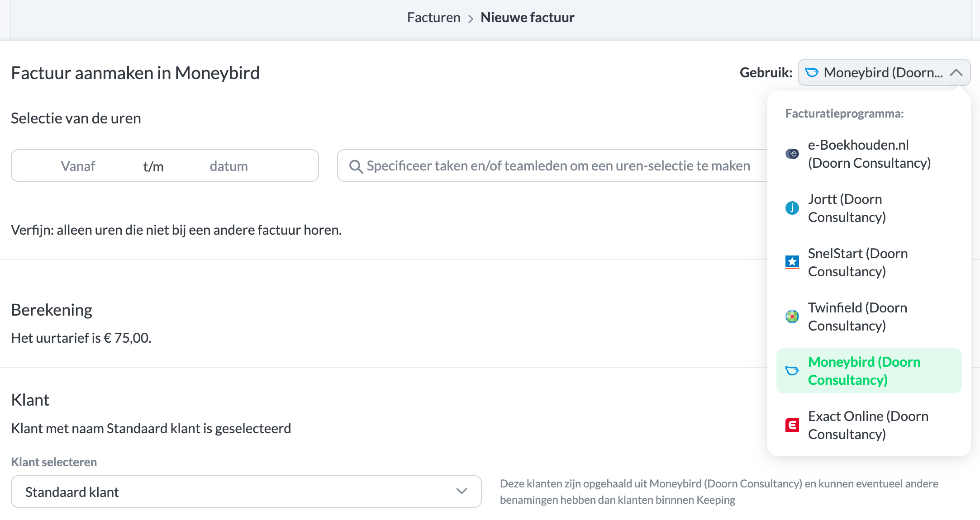Click 'Facturatieprogramma:' header text
Viewport: 980px width, 520px height.
pyautogui.click(x=844, y=113)
